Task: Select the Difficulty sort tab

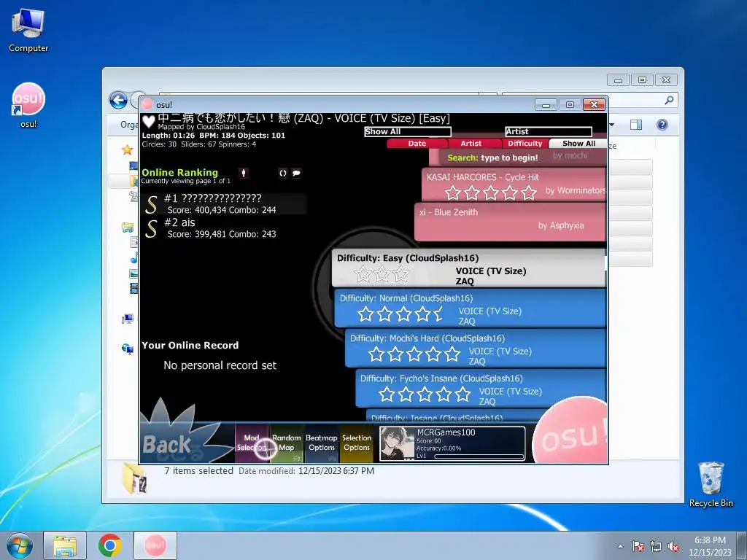Action: pyautogui.click(x=525, y=144)
